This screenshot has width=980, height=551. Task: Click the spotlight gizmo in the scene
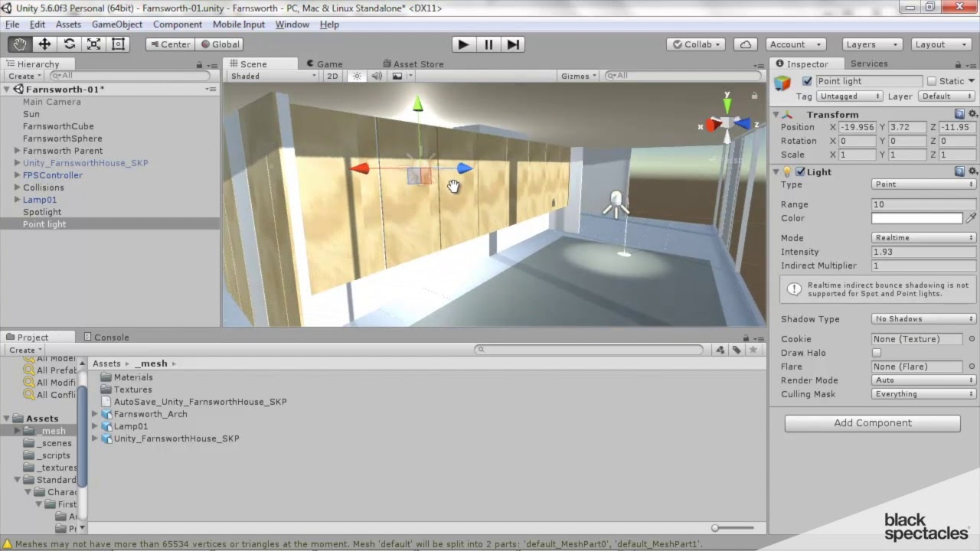pyautogui.click(x=616, y=204)
